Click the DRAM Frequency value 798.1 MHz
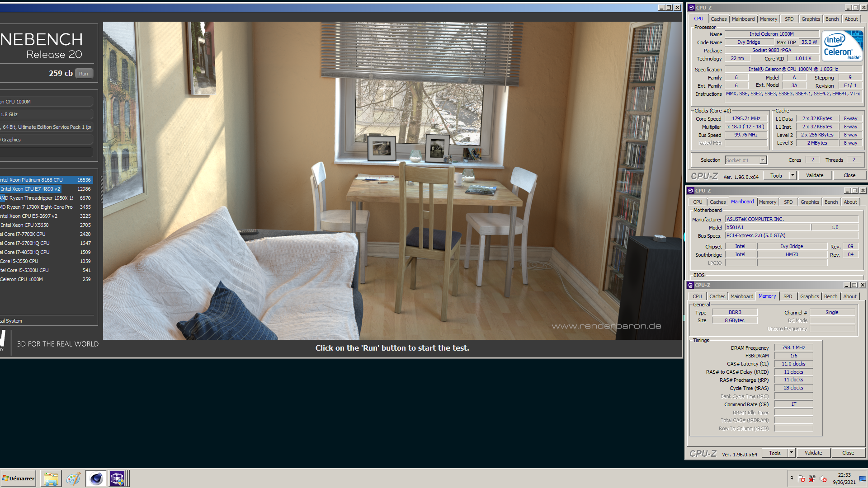The height and width of the screenshot is (488, 868). click(793, 347)
